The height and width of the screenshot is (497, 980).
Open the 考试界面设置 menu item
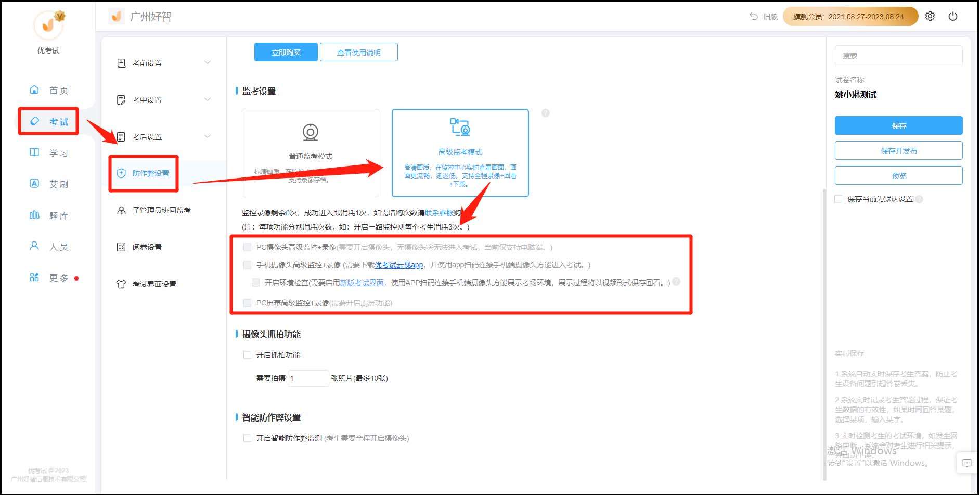[154, 284]
